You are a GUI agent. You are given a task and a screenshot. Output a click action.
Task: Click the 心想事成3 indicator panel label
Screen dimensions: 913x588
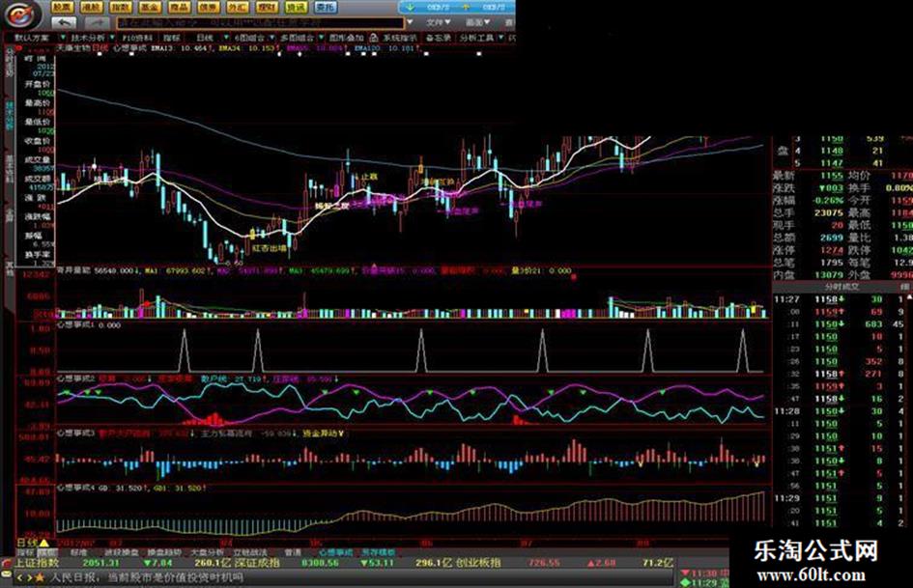click(76, 434)
